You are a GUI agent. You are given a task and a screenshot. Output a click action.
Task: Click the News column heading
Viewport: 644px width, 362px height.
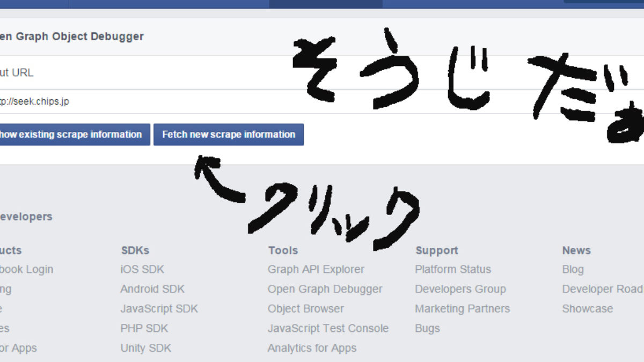tap(576, 250)
